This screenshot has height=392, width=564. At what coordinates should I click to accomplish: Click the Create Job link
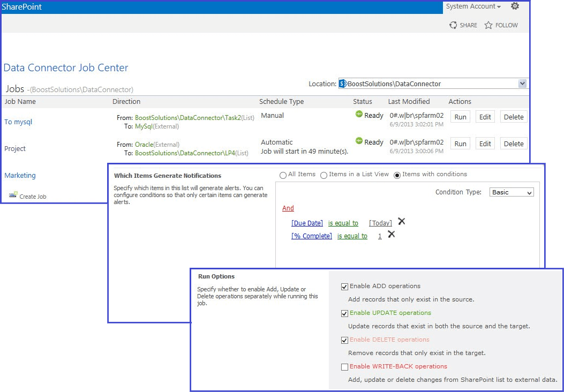[33, 197]
